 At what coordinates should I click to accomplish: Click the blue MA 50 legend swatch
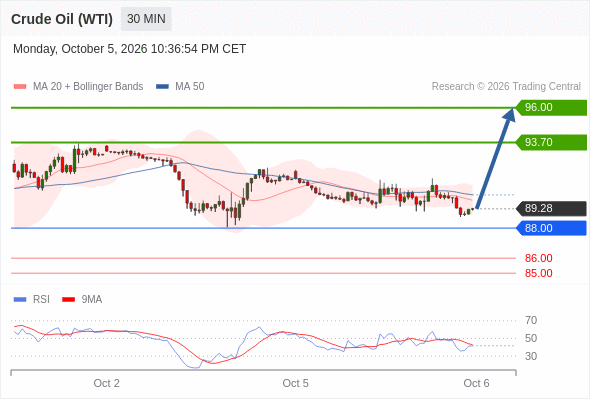coord(162,87)
